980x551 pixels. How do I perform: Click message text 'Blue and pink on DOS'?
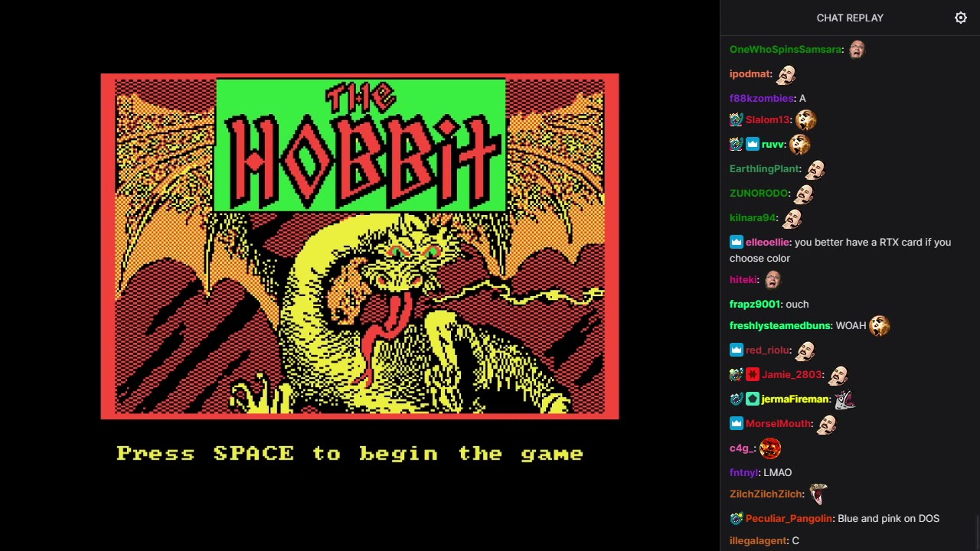pyautogui.click(x=888, y=518)
